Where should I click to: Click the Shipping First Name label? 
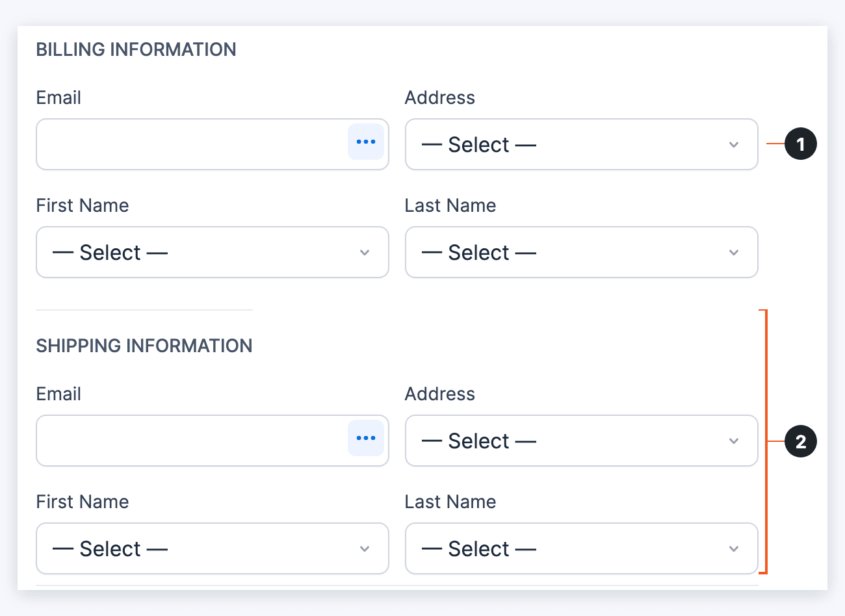pos(83,502)
